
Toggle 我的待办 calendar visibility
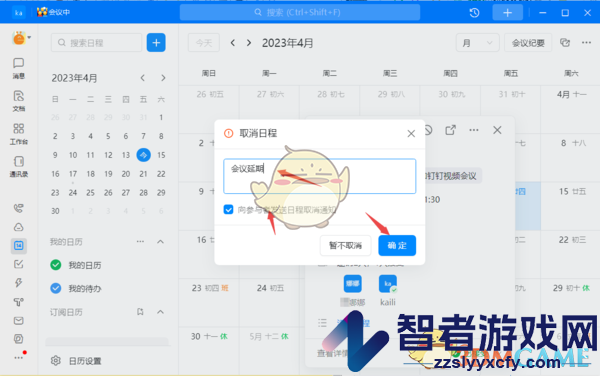click(x=56, y=288)
